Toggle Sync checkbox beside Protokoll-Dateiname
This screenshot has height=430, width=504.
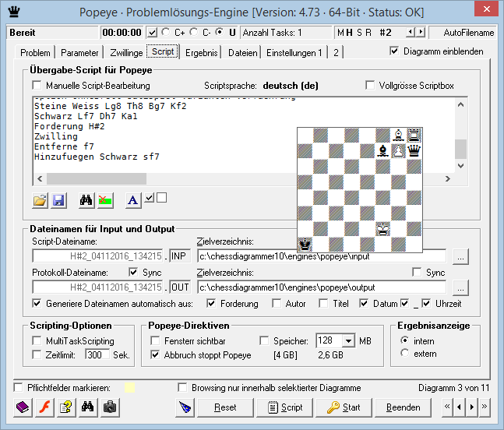click(133, 272)
